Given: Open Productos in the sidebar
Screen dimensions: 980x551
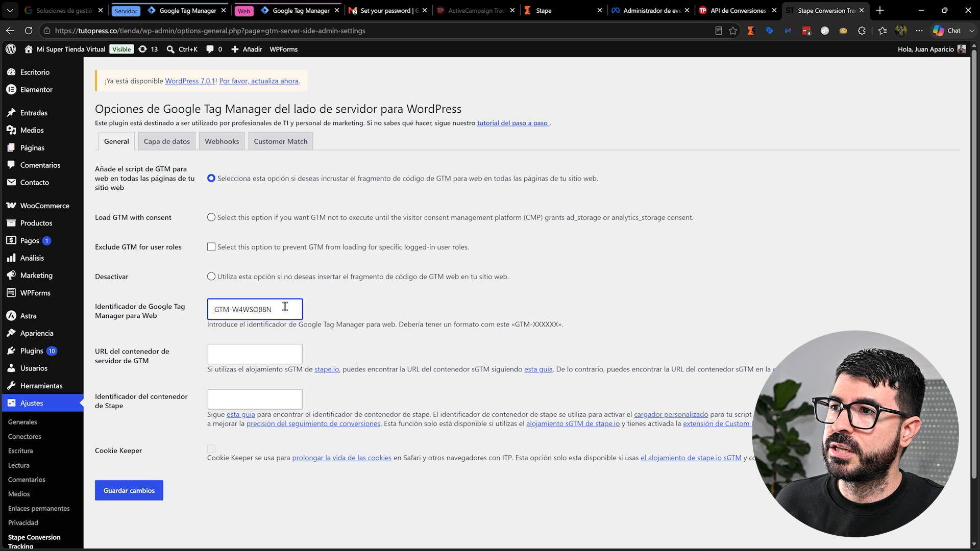Looking at the screenshot, I should click(36, 223).
